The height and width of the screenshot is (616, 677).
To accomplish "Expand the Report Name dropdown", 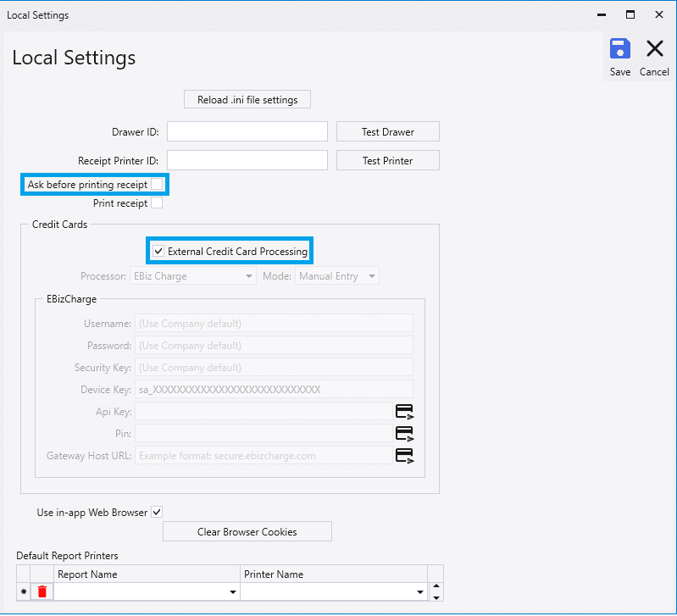I will pyautogui.click(x=233, y=592).
